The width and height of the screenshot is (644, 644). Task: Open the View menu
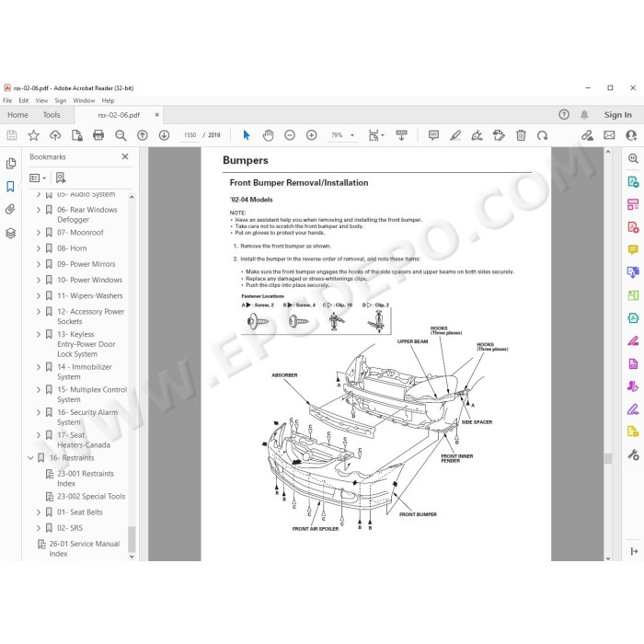pos(41,100)
